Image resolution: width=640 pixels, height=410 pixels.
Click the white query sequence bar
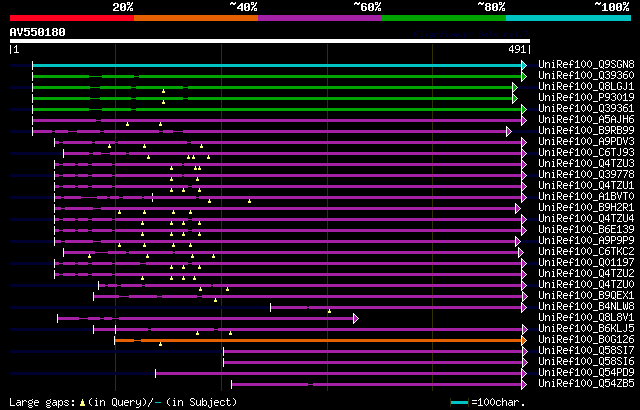point(270,41)
